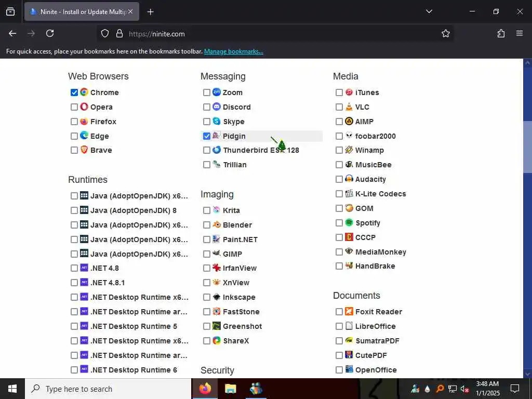
Task: Click the OpenOffice label
Action: click(x=376, y=370)
